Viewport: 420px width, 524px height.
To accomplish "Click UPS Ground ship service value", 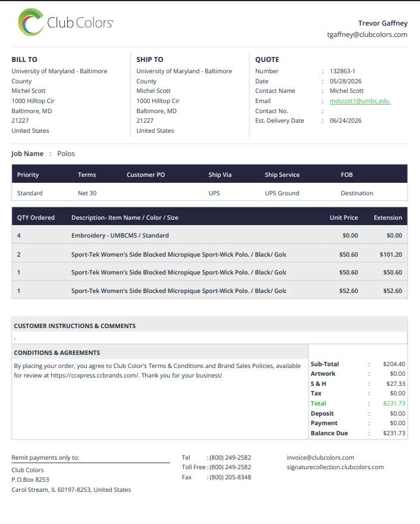I will (x=282, y=193).
